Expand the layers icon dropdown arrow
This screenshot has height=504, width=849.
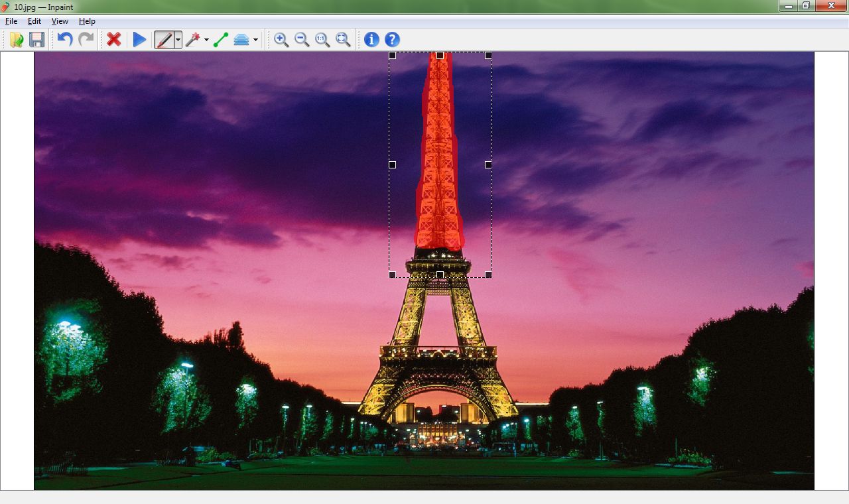pos(255,40)
